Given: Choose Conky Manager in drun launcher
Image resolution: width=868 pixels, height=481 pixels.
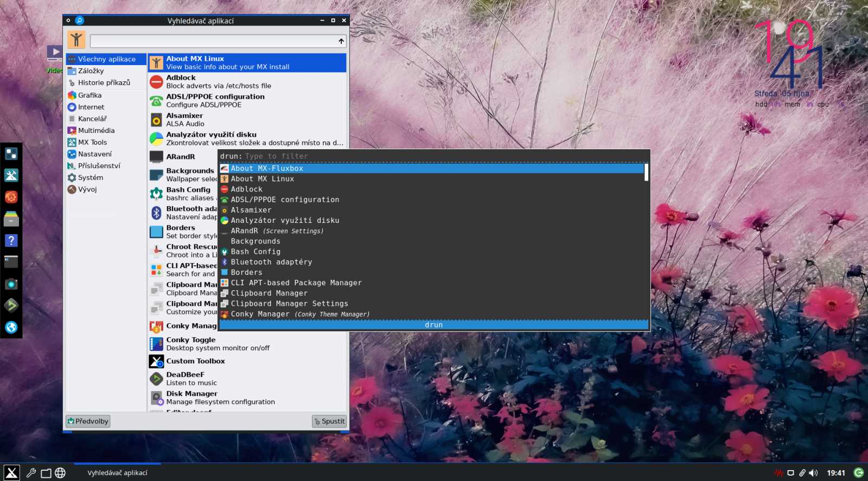Looking at the screenshot, I should [432, 314].
